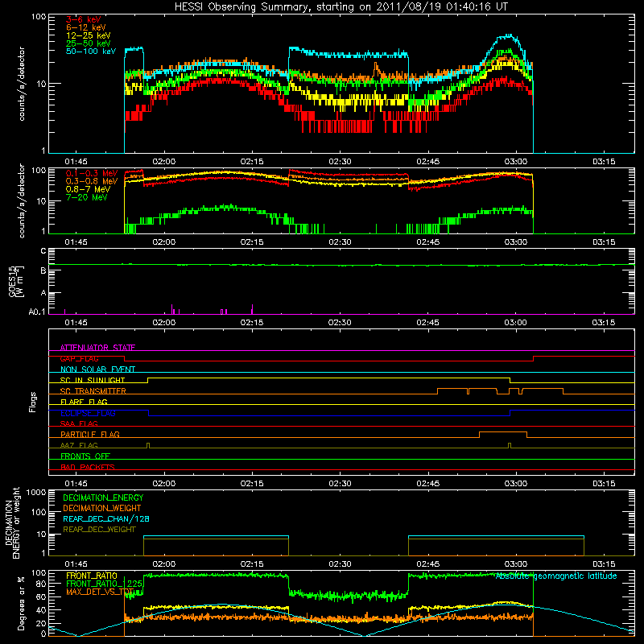Click the 50-100 keV peak near 03:00
644x644 pixels.
[x=509, y=36]
